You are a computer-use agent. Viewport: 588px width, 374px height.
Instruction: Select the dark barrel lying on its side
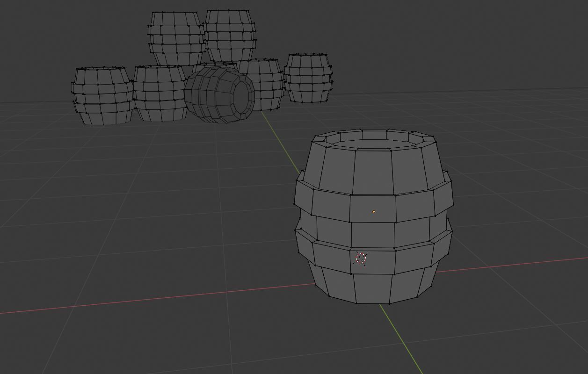coord(219,95)
